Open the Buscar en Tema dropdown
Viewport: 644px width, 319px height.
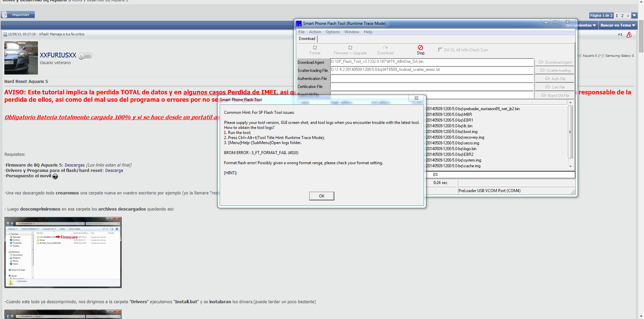coord(618,25)
